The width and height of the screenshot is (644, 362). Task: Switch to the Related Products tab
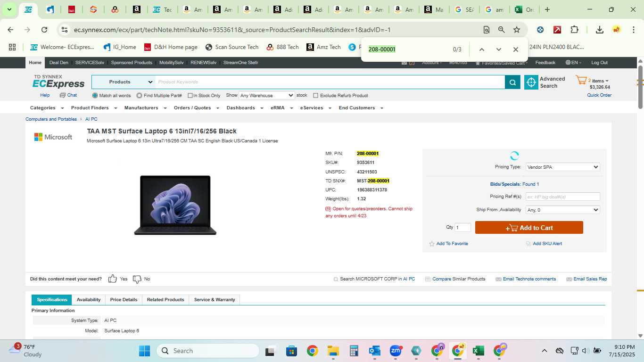coord(165,300)
